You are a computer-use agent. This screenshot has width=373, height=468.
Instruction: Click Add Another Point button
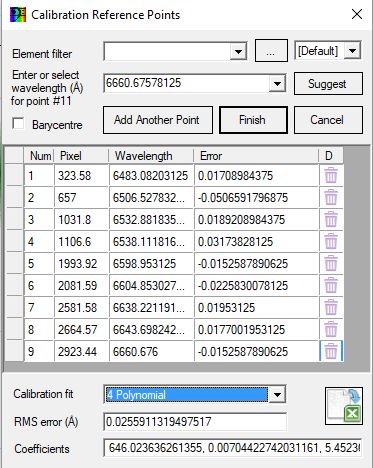tap(158, 120)
